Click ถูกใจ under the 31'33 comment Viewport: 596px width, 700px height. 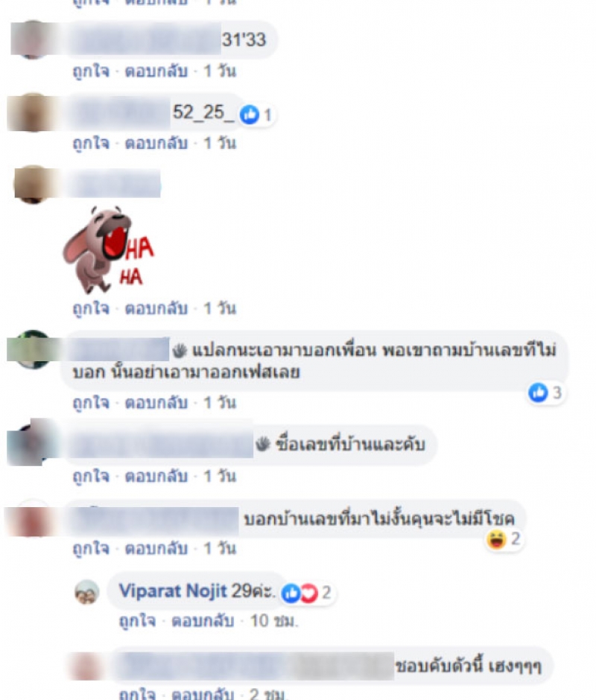pyautogui.click(x=91, y=71)
